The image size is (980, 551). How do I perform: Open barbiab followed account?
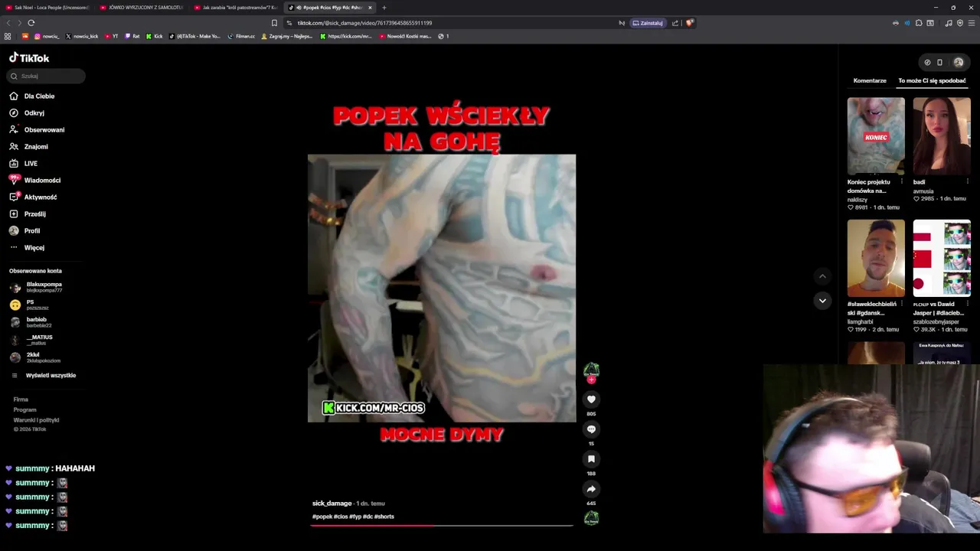29,322
